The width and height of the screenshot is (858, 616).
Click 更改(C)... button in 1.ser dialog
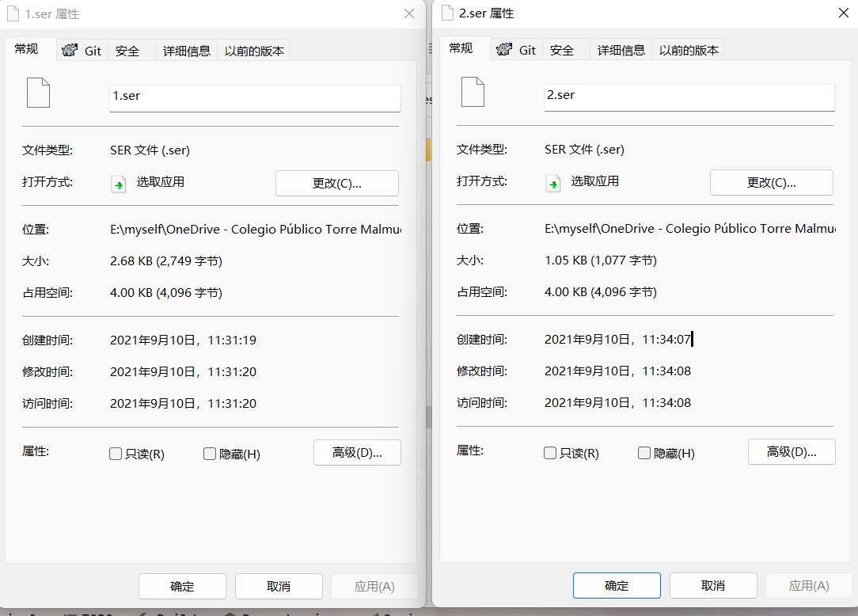337,184
